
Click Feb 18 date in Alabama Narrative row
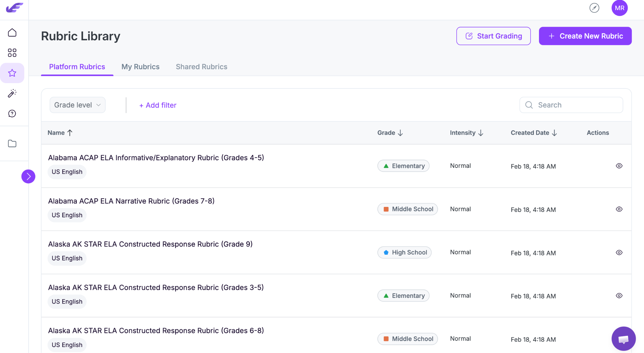point(533,210)
